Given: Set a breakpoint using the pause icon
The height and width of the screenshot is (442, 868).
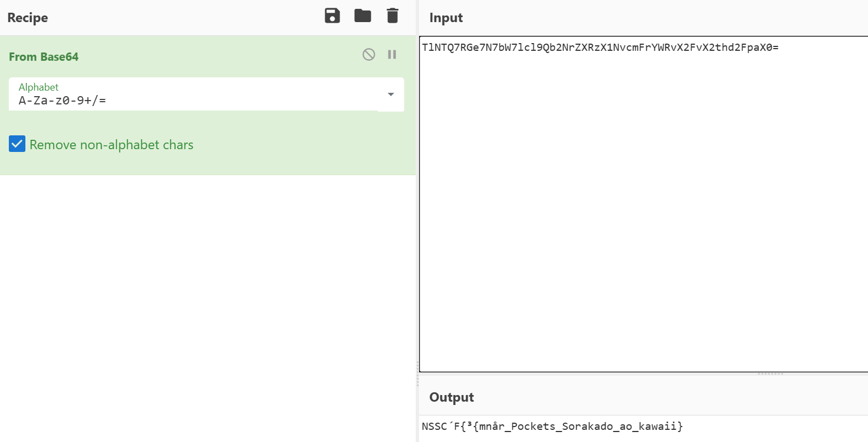Looking at the screenshot, I should 392,54.
